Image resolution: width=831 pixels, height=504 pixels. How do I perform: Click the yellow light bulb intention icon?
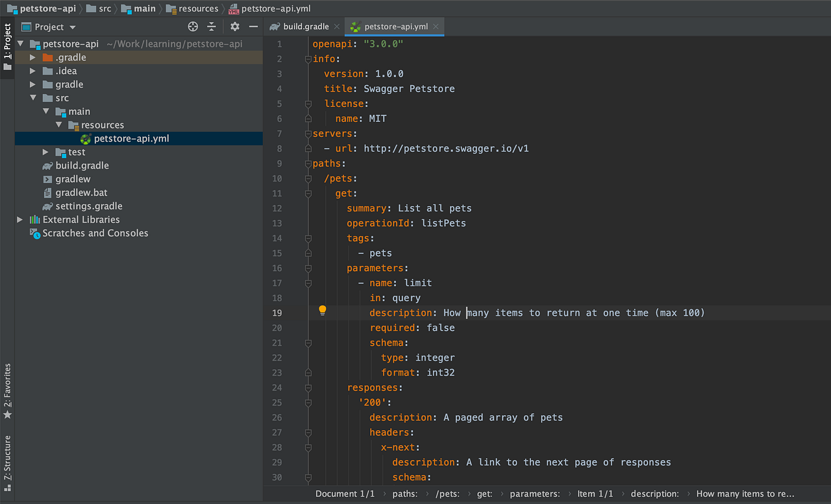[322, 311]
